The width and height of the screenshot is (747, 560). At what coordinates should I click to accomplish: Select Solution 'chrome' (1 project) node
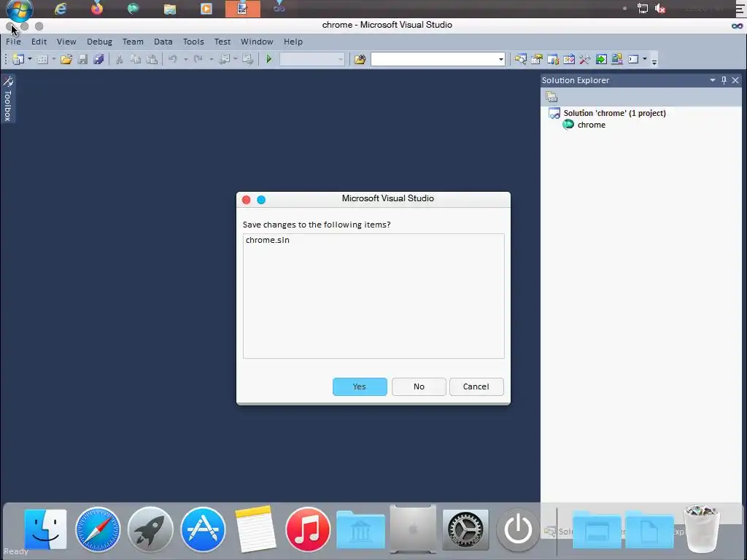614,113
